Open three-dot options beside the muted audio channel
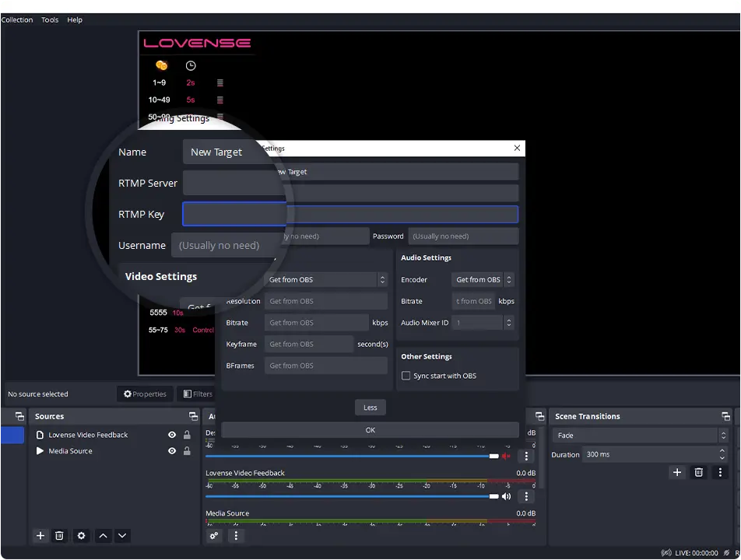 [x=526, y=456]
